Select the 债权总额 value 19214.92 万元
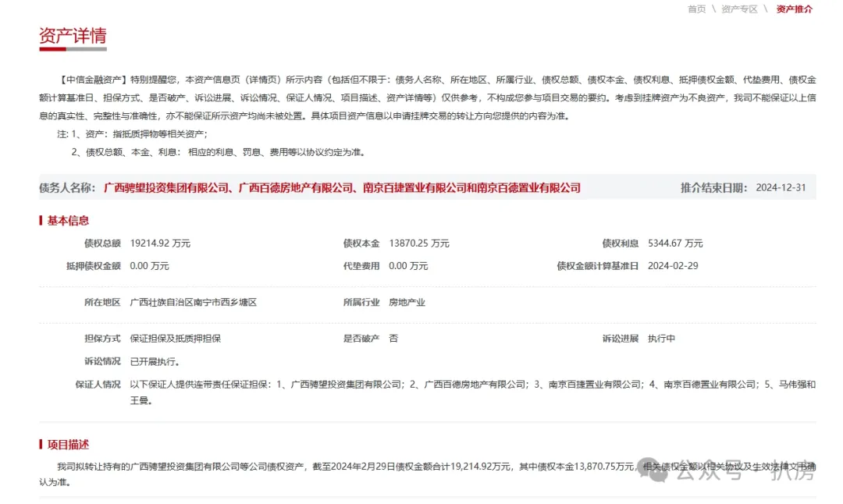Screen dimensions: 843x504 (160, 243)
